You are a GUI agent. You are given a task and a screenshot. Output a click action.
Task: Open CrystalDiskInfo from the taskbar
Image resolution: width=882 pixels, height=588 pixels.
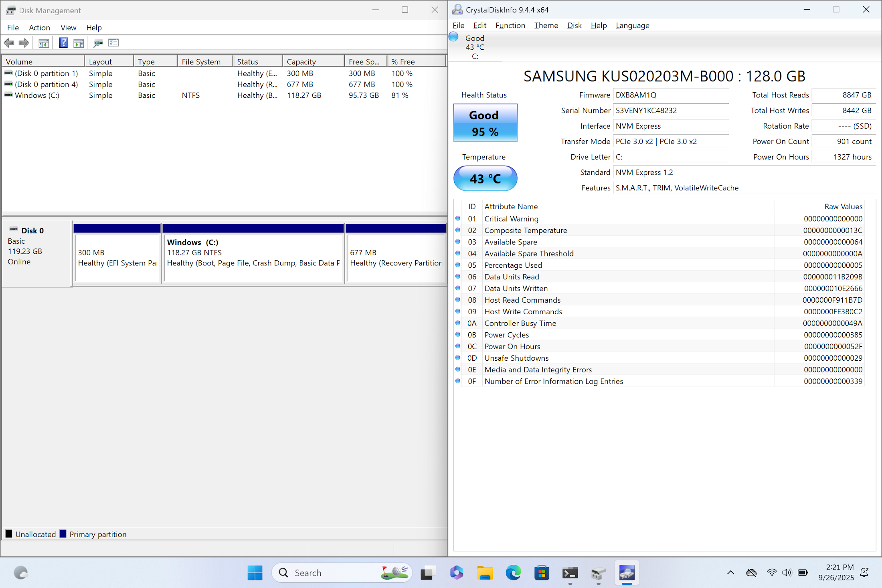(x=627, y=573)
